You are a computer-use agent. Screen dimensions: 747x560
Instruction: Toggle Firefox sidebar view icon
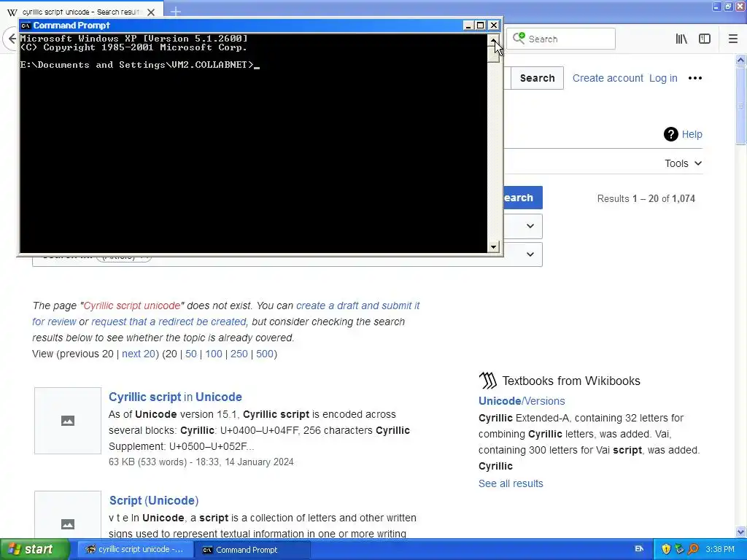point(705,39)
